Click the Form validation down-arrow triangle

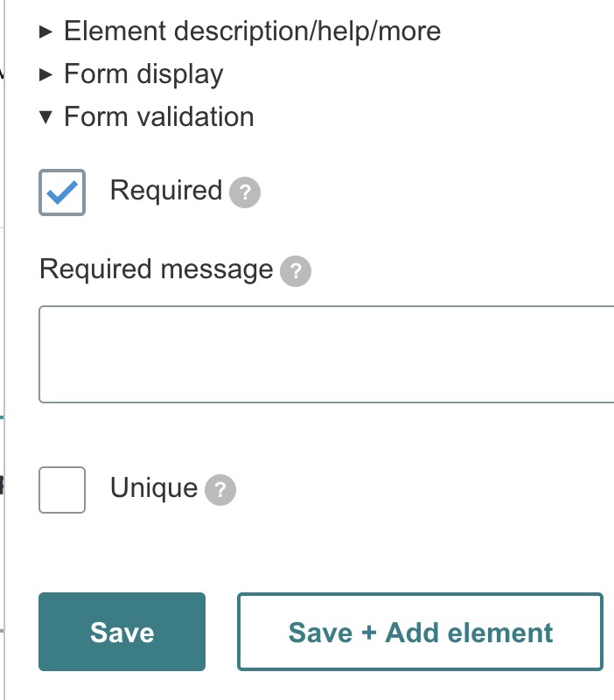[47, 117]
